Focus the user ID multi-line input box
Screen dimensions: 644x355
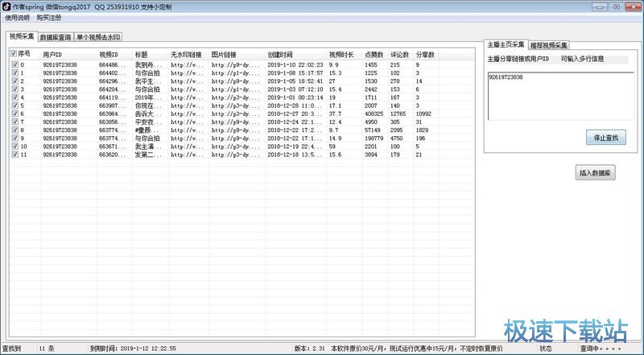click(x=557, y=95)
